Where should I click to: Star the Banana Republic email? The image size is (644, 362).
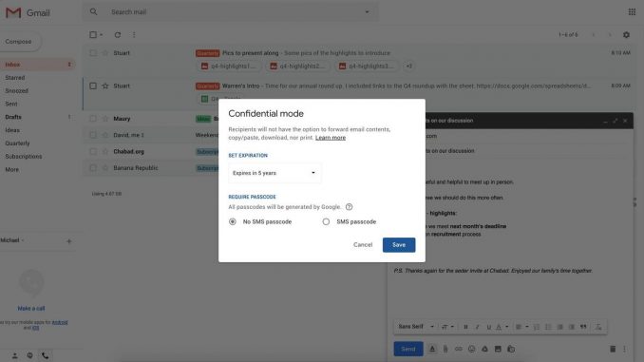pyautogui.click(x=105, y=168)
